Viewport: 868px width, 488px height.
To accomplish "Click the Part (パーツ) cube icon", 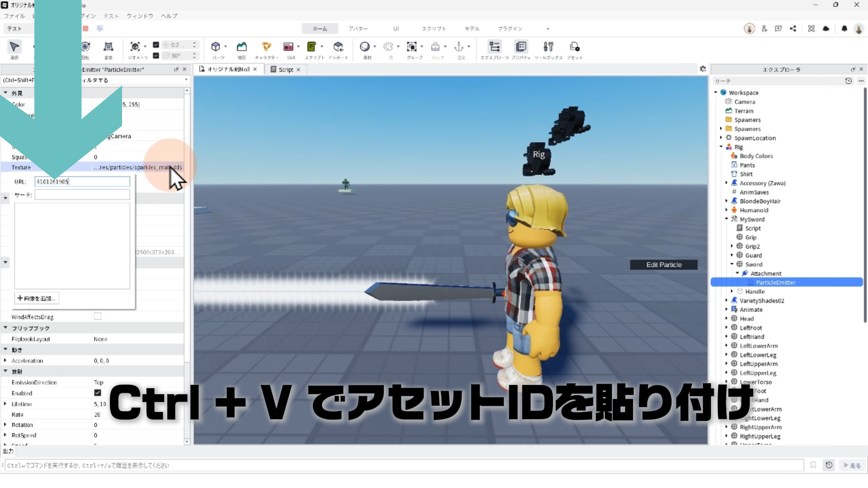I will (x=216, y=47).
